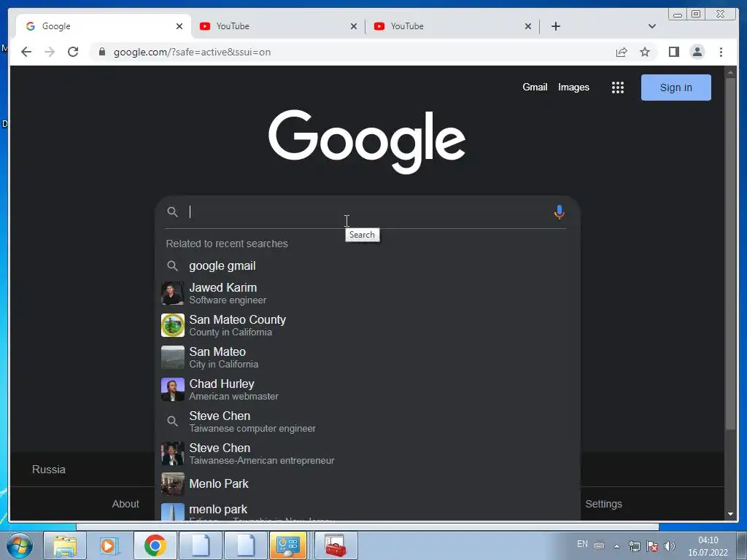Click the scrollbar down arrow

[730, 514]
